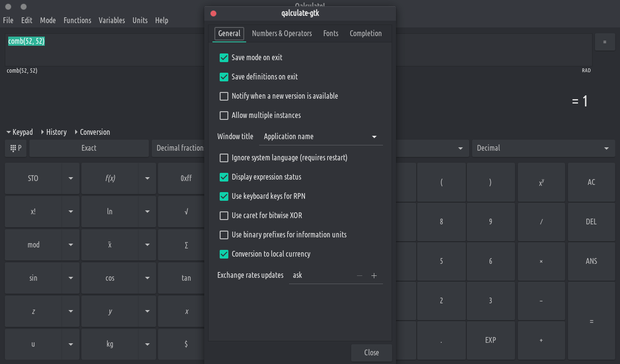The image size is (620, 364).
Task: Click the mean x̄ keypad key
Action: (x=110, y=245)
